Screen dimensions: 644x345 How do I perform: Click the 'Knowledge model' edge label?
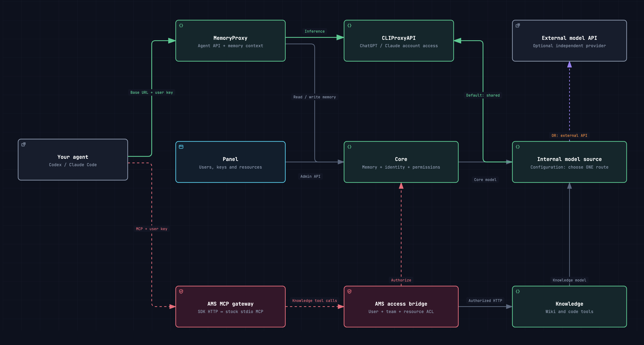(x=569, y=280)
